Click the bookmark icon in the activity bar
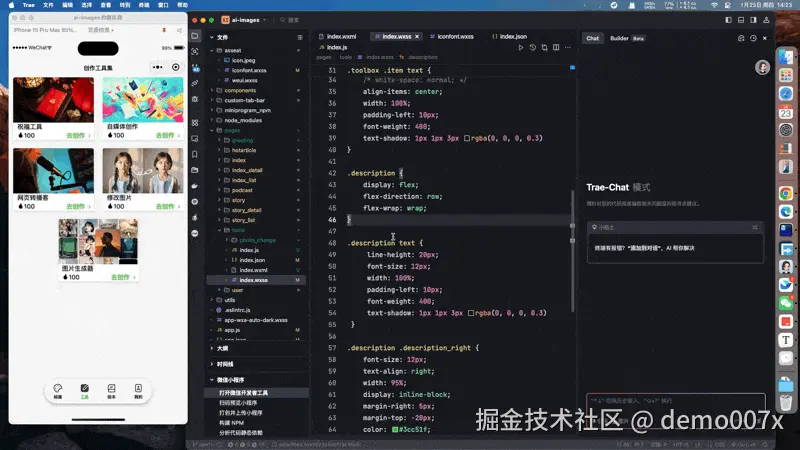The width and height of the screenshot is (800, 450). 195,154
